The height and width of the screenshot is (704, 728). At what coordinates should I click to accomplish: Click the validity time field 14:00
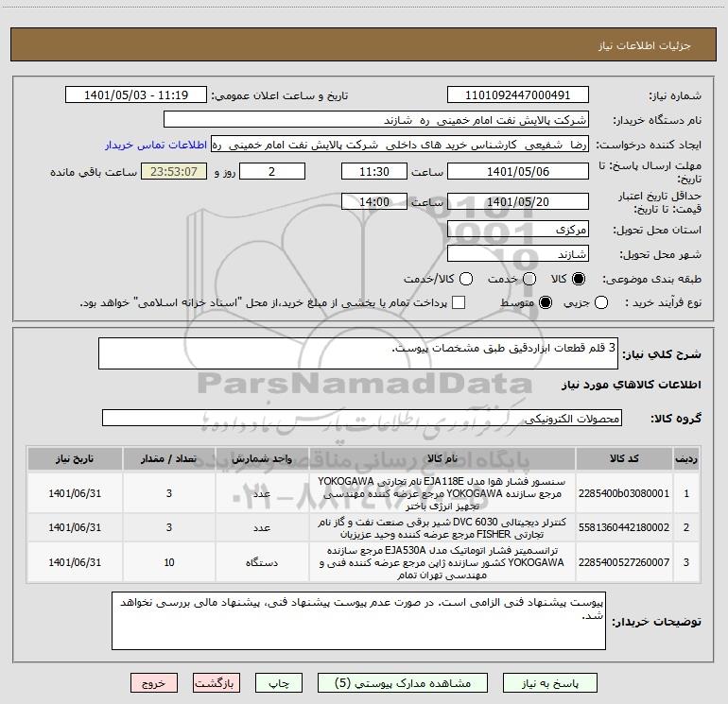(x=374, y=201)
